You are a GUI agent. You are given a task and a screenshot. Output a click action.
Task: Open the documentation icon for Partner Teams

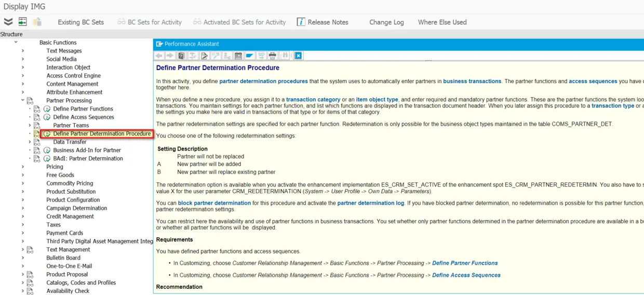click(x=37, y=125)
